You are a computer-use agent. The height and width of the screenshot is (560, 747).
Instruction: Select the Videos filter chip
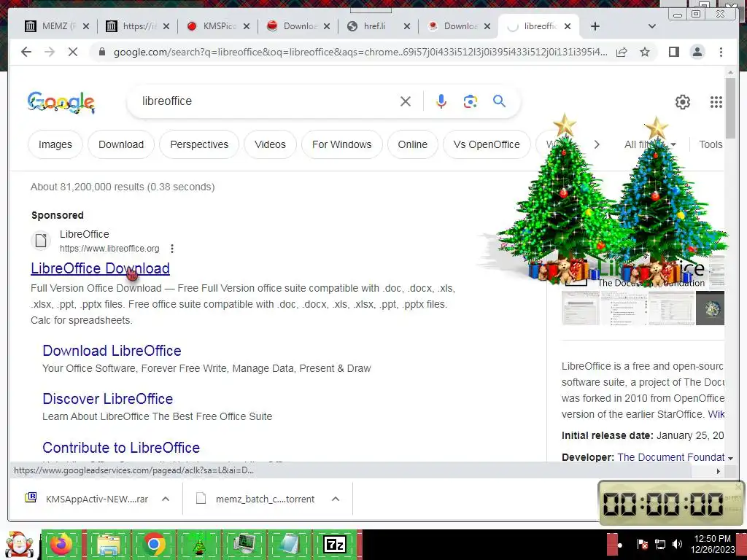tap(270, 144)
